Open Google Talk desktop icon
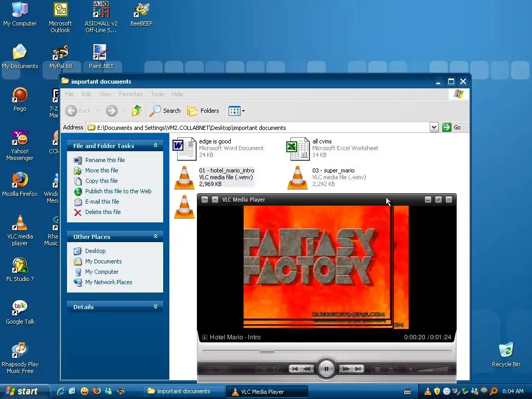 pos(20,312)
